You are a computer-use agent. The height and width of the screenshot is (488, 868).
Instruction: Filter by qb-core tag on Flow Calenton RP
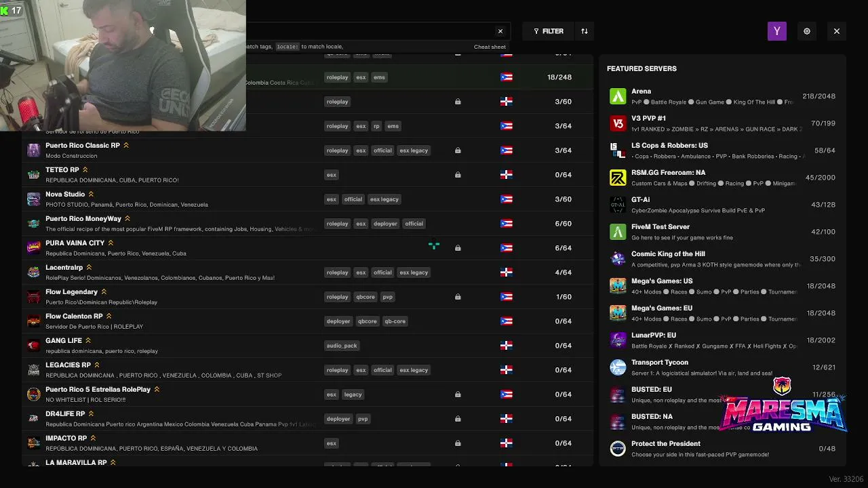pos(395,321)
